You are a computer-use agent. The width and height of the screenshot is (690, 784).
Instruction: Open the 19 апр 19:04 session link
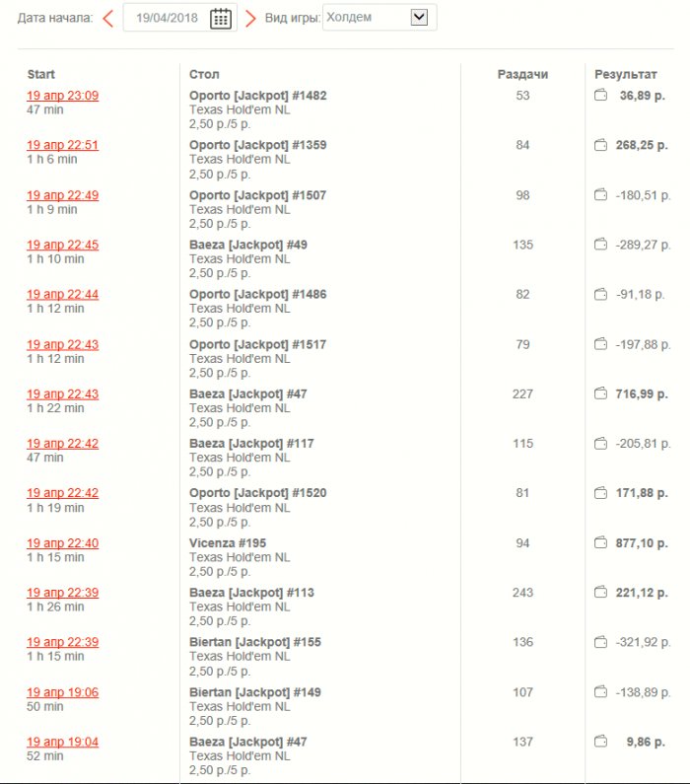[x=62, y=742]
